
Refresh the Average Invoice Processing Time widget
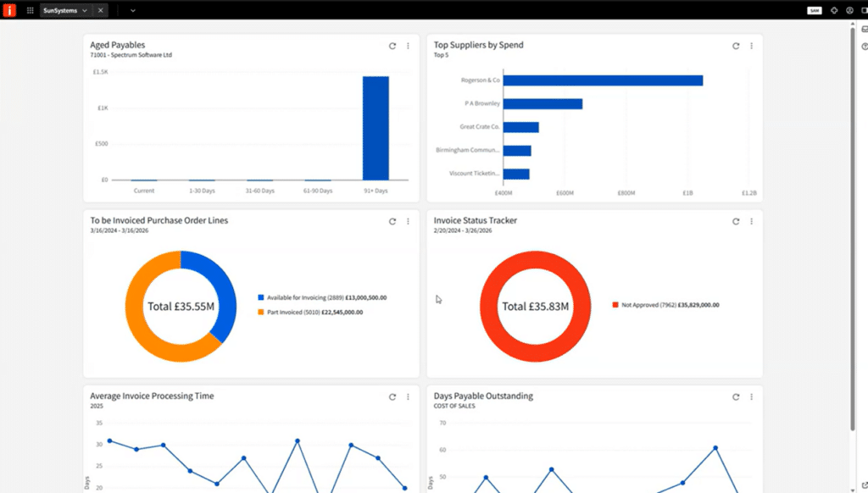tap(392, 396)
